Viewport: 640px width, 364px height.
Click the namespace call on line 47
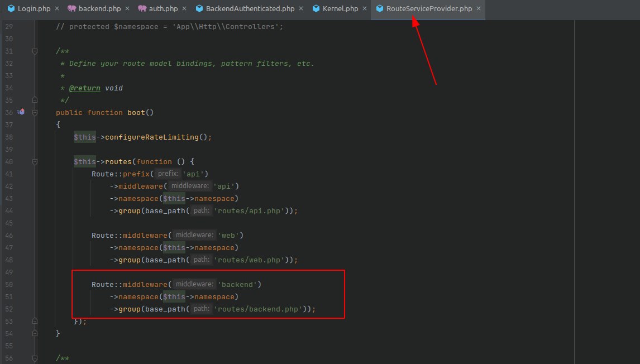pyautogui.click(x=138, y=248)
